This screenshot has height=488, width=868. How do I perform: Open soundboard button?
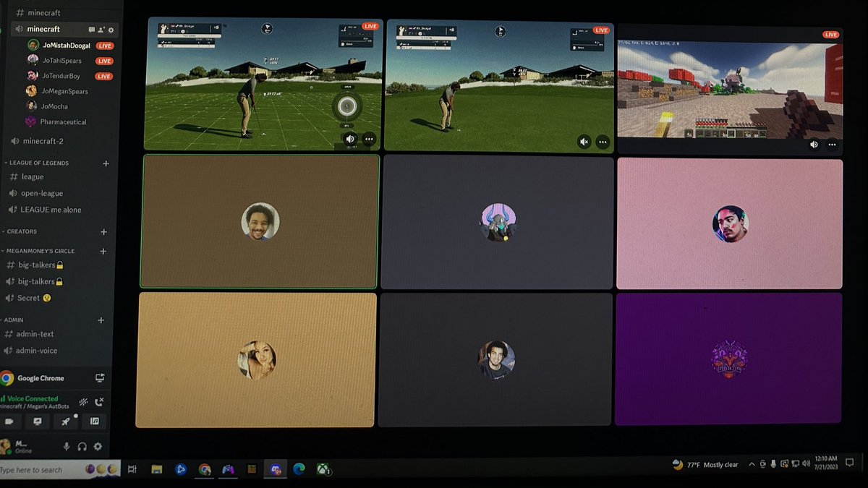coord(94,421)
